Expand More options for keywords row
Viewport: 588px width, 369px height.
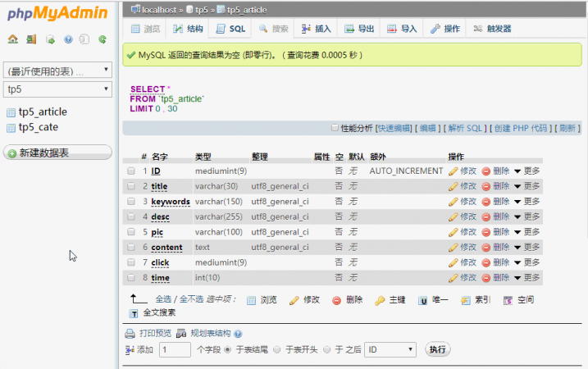coord(527,202)
